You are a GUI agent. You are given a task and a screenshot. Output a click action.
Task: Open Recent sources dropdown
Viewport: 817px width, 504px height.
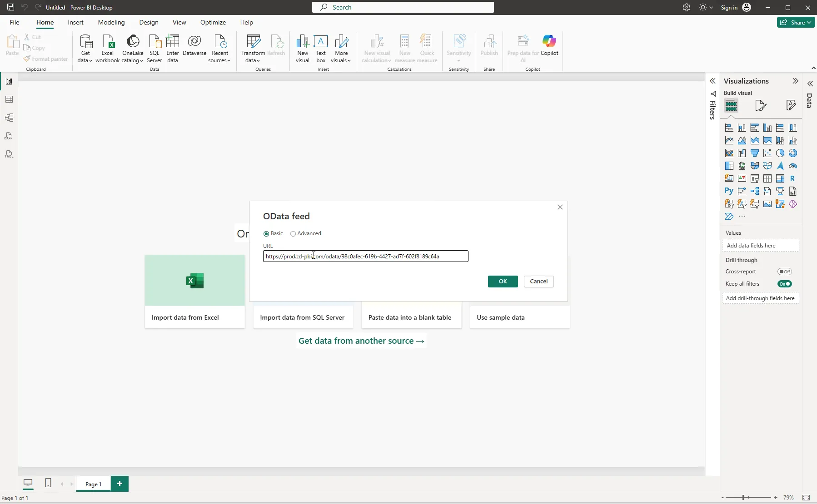pos(220,49)
